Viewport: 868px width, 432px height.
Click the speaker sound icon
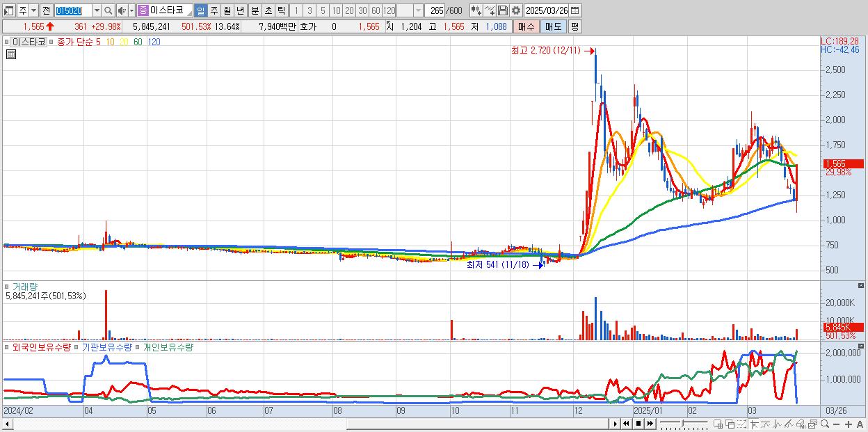pos(121,10)
